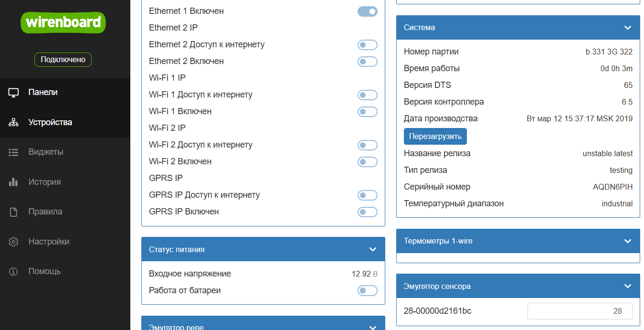Click the 28-00000d2161bc value input field
This screenshot has width=644, height=330.
[x=580, y=311]
